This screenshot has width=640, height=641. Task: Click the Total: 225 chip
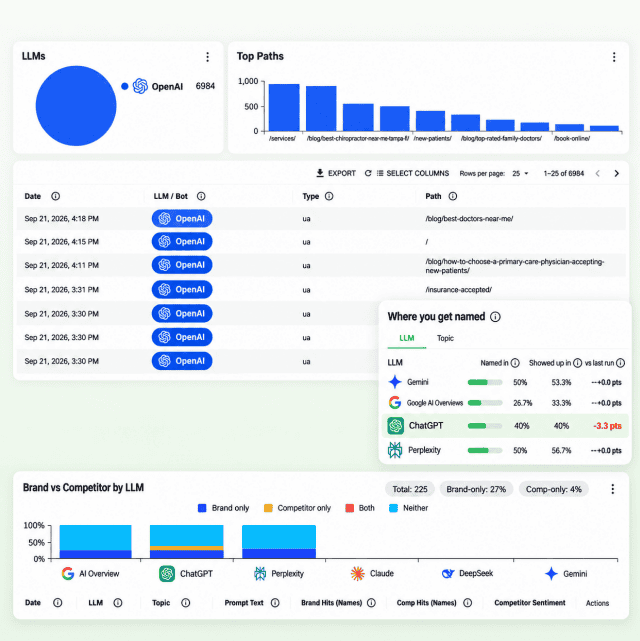pyautogui.click(x=410, y=489)
